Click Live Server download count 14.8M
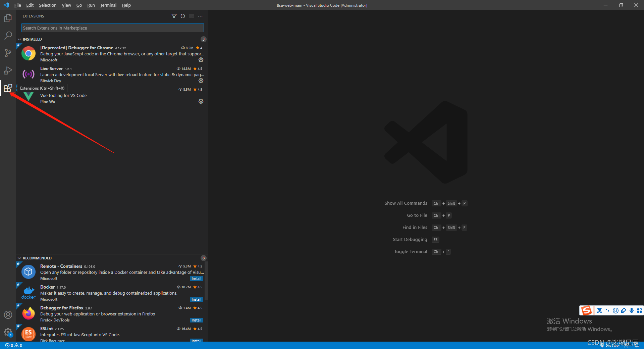Viewport: 644px width, 349px height. 184,69
